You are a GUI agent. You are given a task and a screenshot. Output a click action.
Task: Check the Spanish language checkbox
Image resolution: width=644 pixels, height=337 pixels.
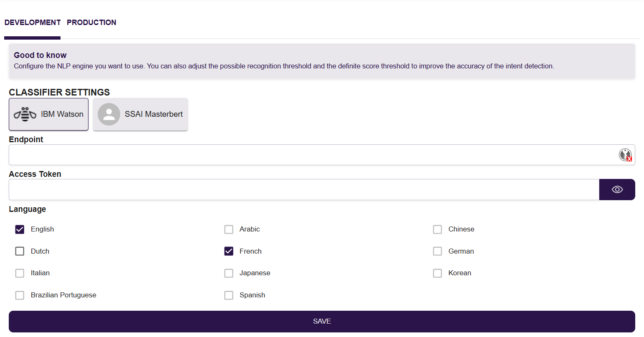click(229, 295)
